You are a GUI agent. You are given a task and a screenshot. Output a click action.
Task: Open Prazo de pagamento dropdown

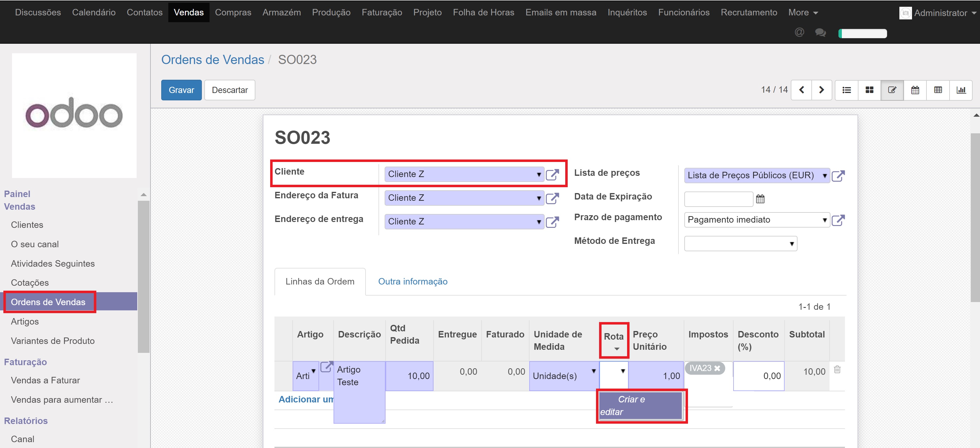point(824,220)
